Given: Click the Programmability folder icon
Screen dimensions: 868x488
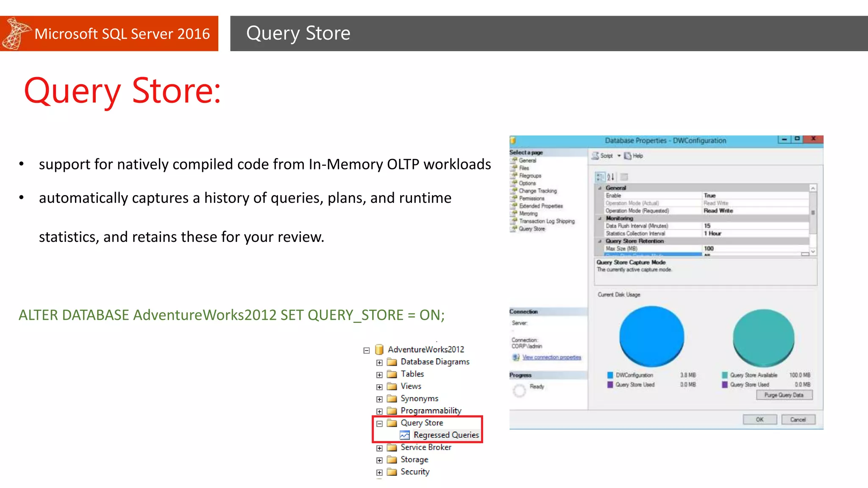Looking at the screenshot, I should [392, 411].
